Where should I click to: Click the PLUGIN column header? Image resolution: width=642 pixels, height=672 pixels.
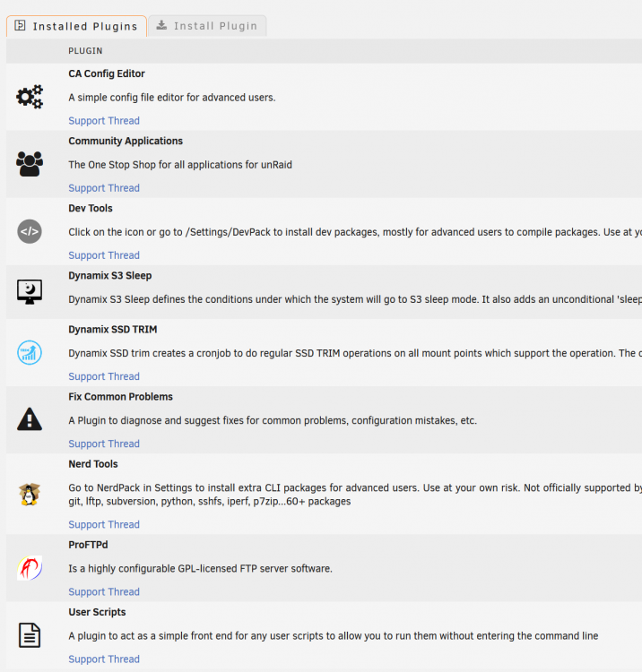tap(85, 51)
